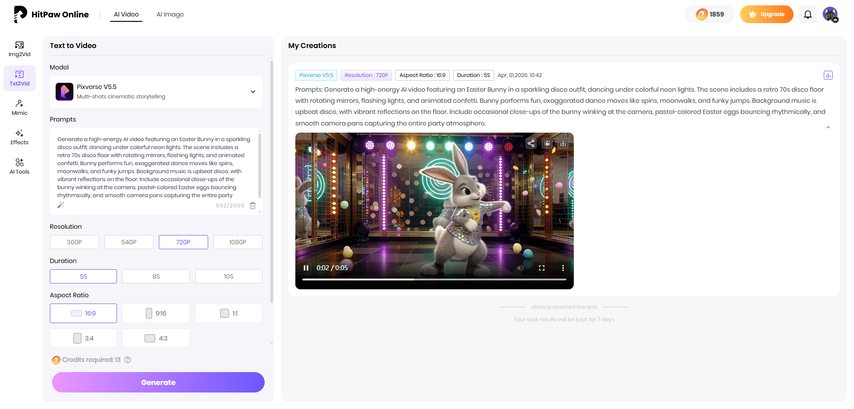This screenshot has height=409, width=854.
Task: Click the 'My Creations' heading
Action: click(312, 46)
